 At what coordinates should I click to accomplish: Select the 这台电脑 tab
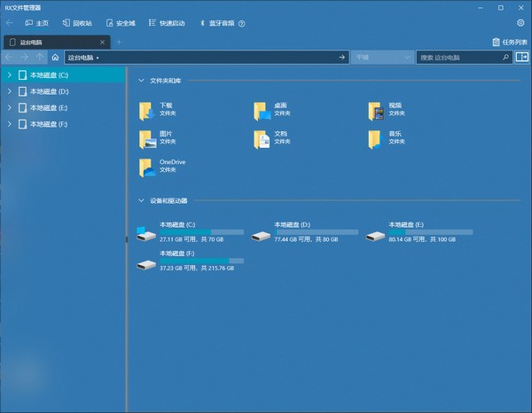(57, 43)
